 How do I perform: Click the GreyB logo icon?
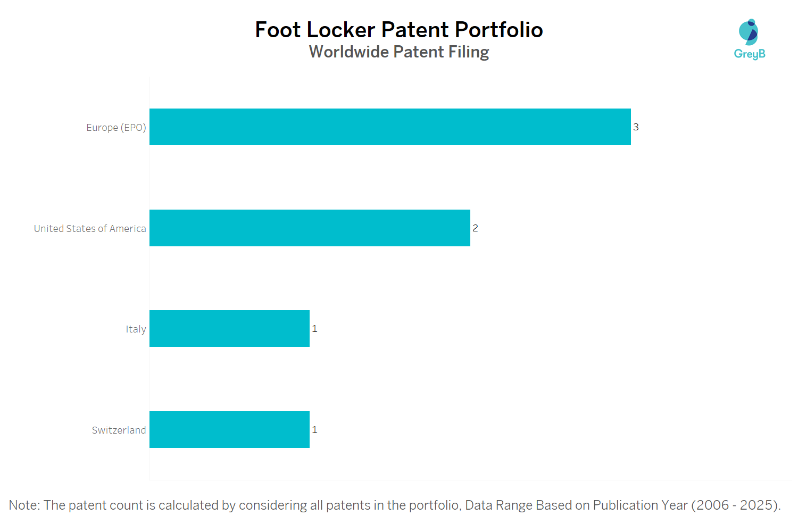click(x=749, y=32)
